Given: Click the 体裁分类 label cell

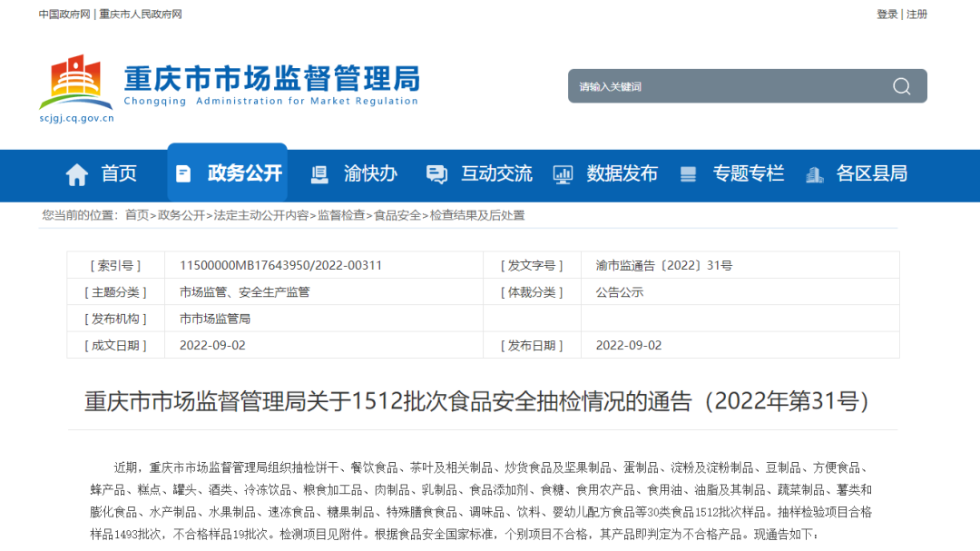Looking at the screenshot, I should [x=532, y=292].
